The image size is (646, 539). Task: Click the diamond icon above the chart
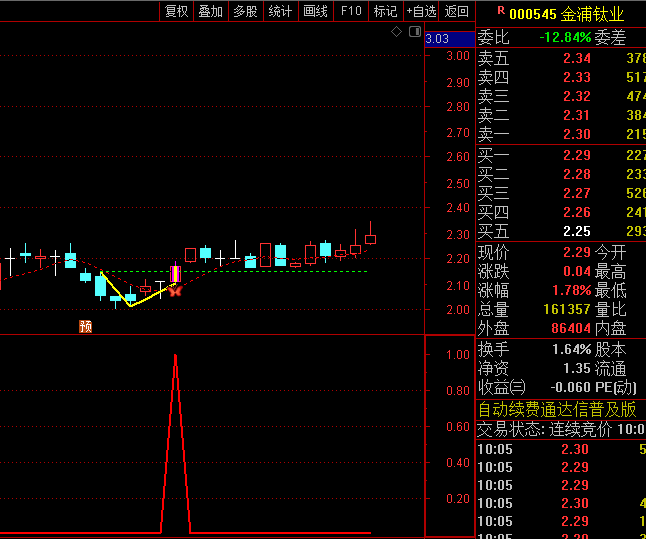(x=396, y=32)
